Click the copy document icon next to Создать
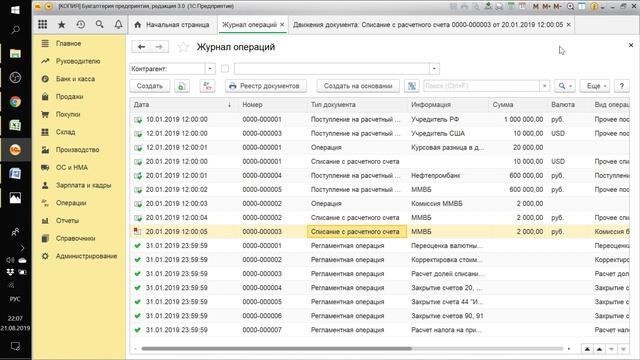The width and height of the screenshot is (640, 360). 182,86
